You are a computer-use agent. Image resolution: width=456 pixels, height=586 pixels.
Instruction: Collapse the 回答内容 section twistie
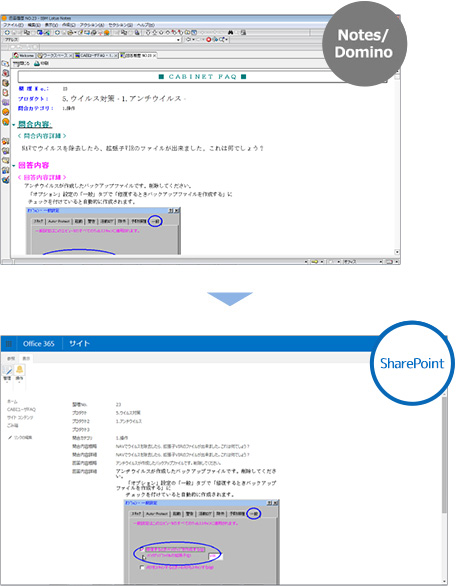point(14,166)
